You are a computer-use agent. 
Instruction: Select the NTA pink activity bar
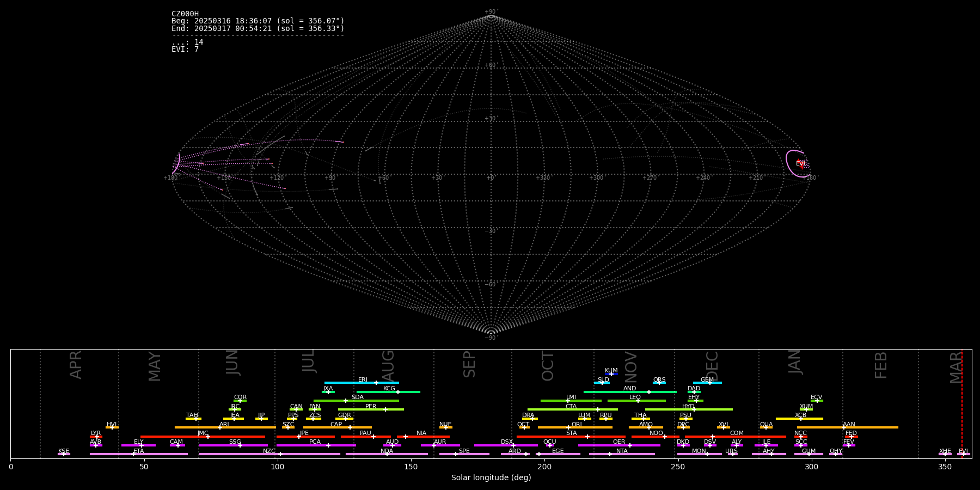[x=622, y=454]
